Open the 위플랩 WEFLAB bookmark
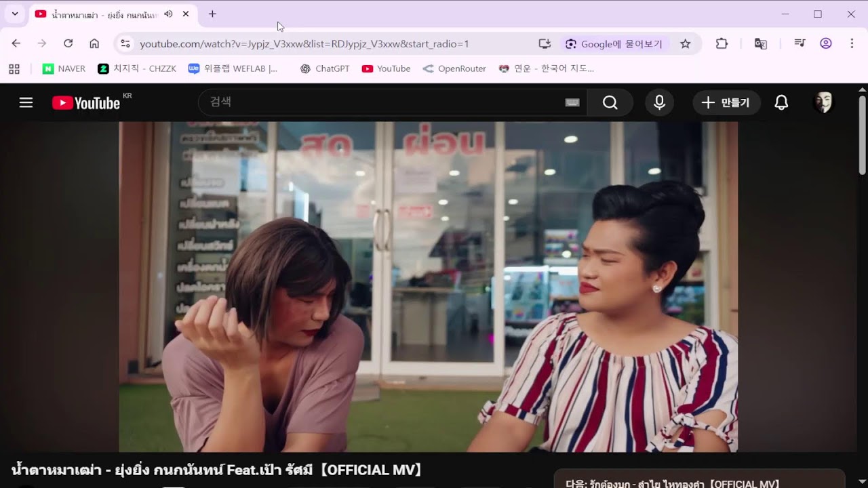868x488 pixels. pos(233,68)
